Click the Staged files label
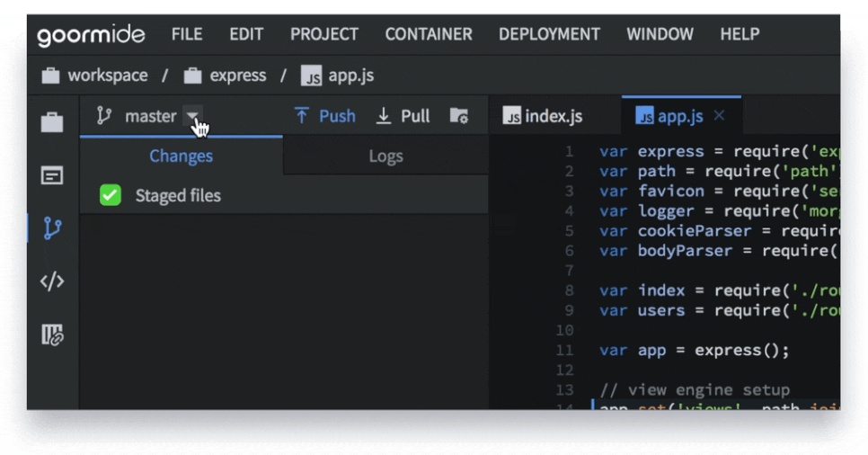 coord(178,195)
